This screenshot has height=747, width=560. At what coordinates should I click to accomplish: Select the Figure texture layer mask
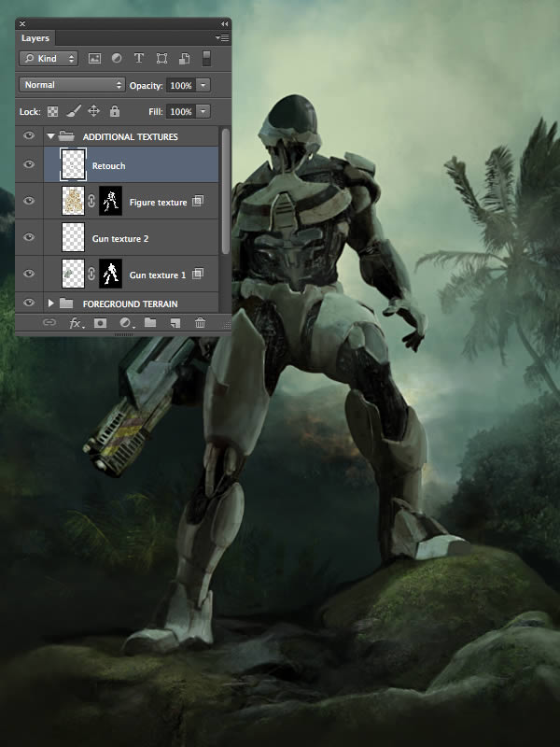pos(110,201)
